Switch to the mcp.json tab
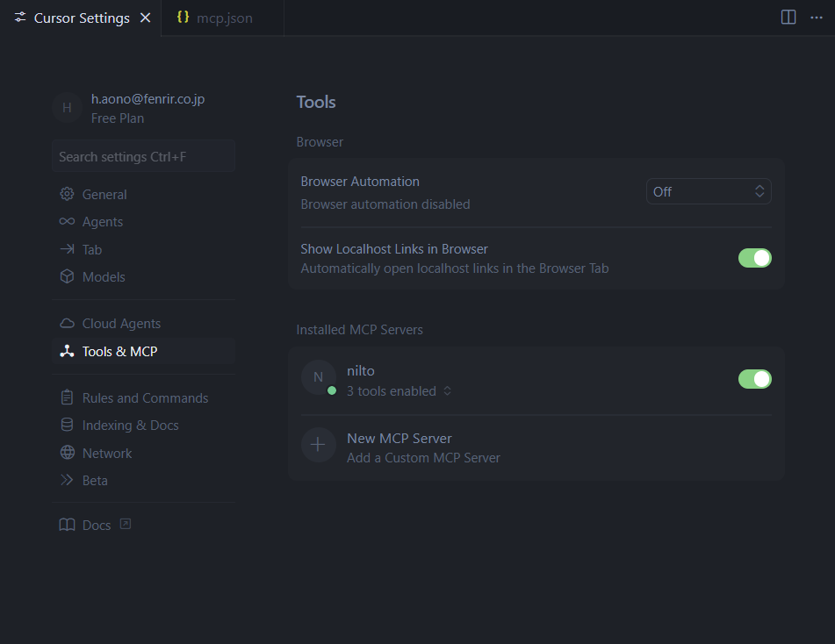Image resolution: width=835 pixels, height=644 pixels. coord(224,18)
